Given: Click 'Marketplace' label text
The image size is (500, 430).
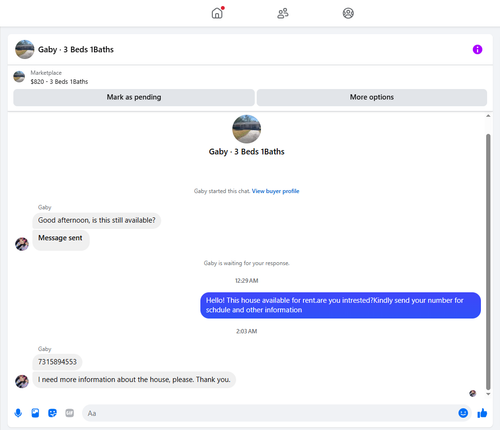Looking at the screenshot, I should (46, 73).
